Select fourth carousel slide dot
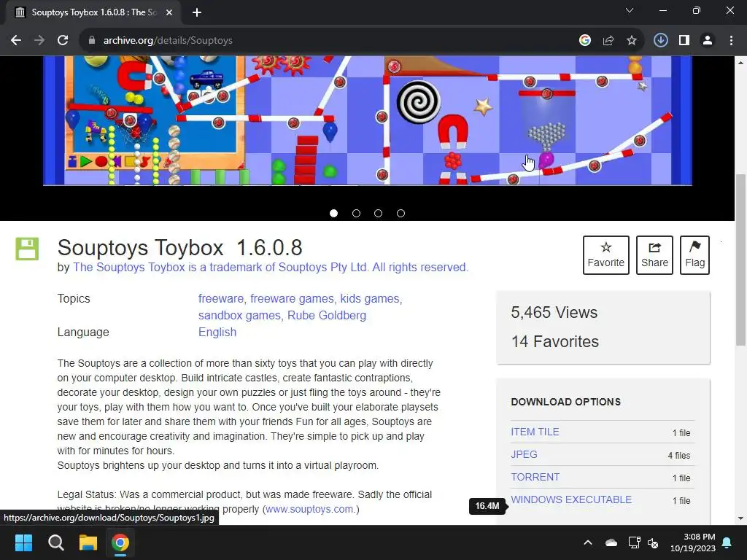Viewport: 747px width, 560px height. click(401, 214)
